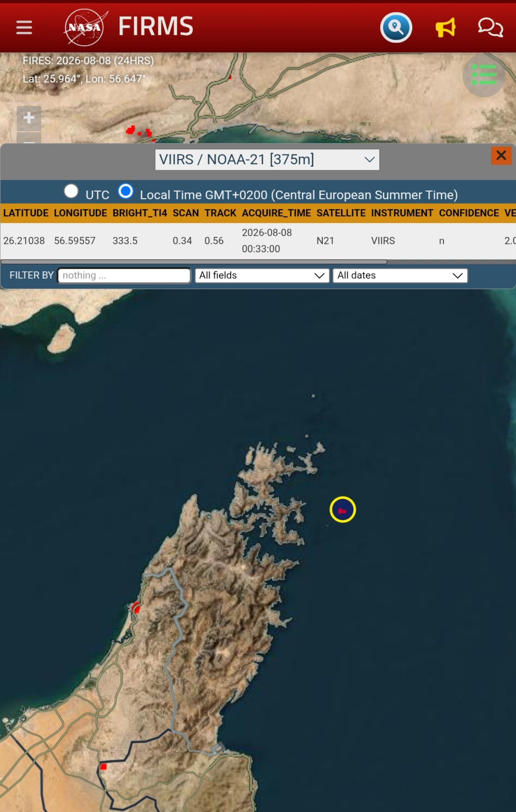The width and height of the screenshot is (516, 812).
Task: Sort table by the SATELLITE column header
Action: pos(341,213)
